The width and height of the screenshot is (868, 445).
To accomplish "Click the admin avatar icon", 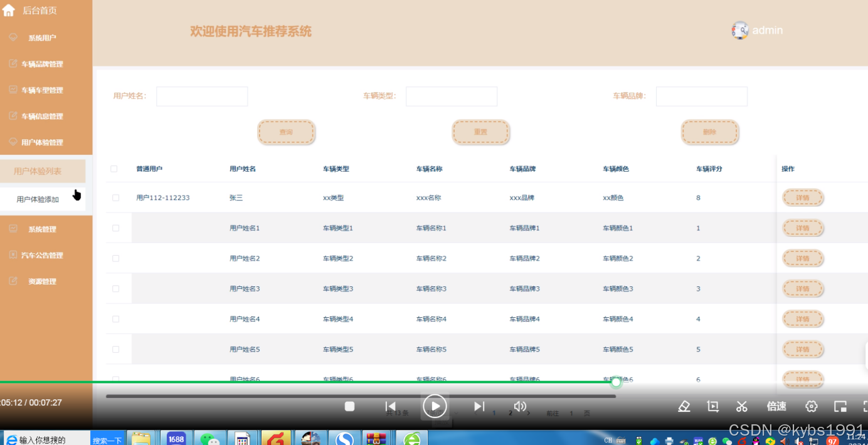I will (740, 30).
